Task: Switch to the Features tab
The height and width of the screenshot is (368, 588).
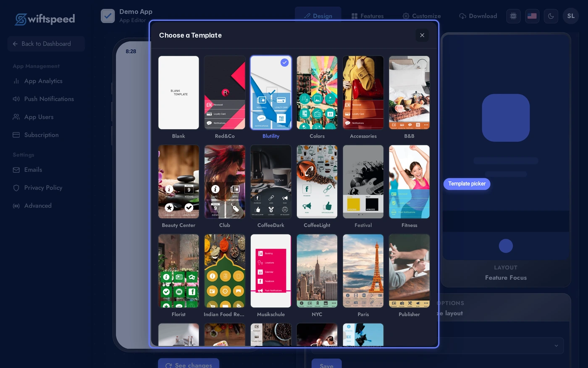Action: click(367, 16)
